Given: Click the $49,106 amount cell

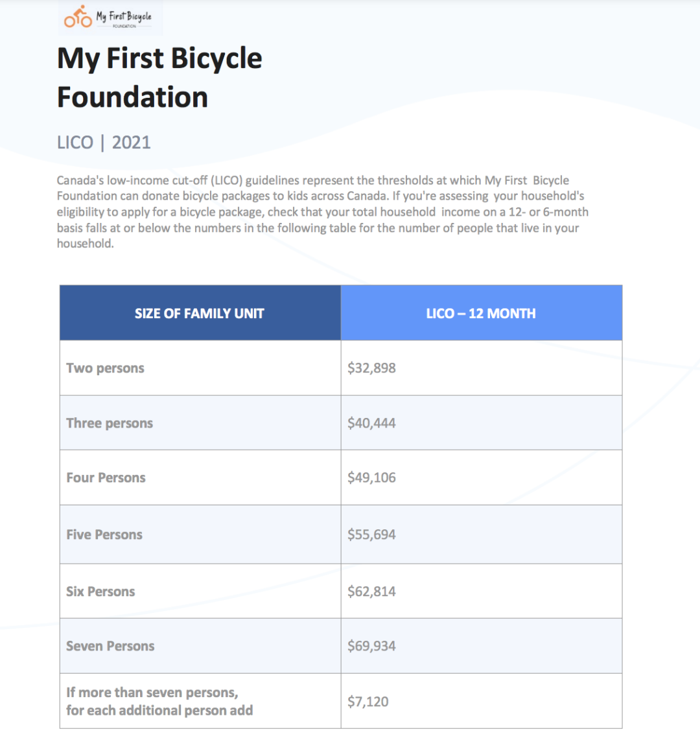Looking at the screenshot, I should click(371, 478).
